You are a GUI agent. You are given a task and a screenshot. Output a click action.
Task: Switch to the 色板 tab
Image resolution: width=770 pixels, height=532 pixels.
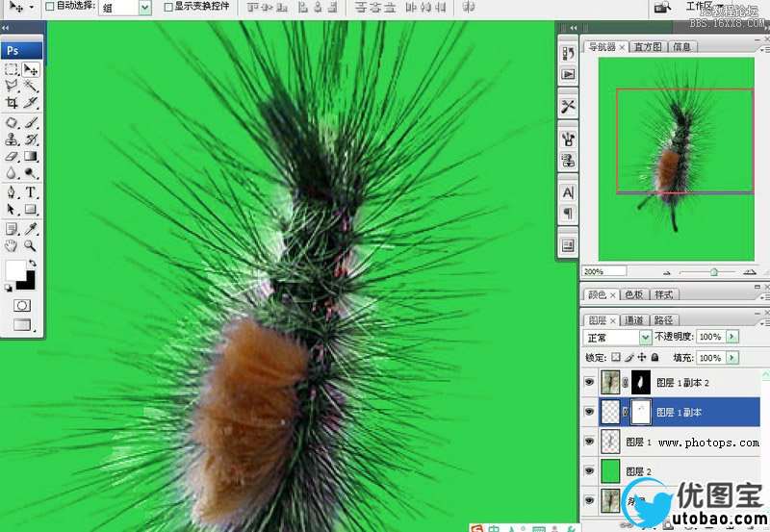tap(634, 294)
